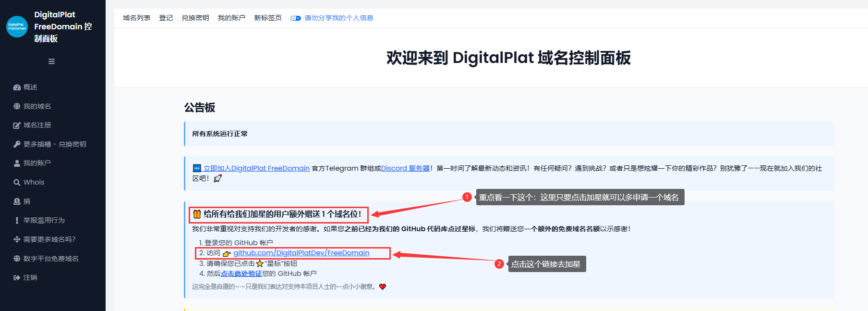Click 给所有给我们加星的用户额外赠送1个域名位! heading
Screen dimensions: 868x311
[282, 214]
